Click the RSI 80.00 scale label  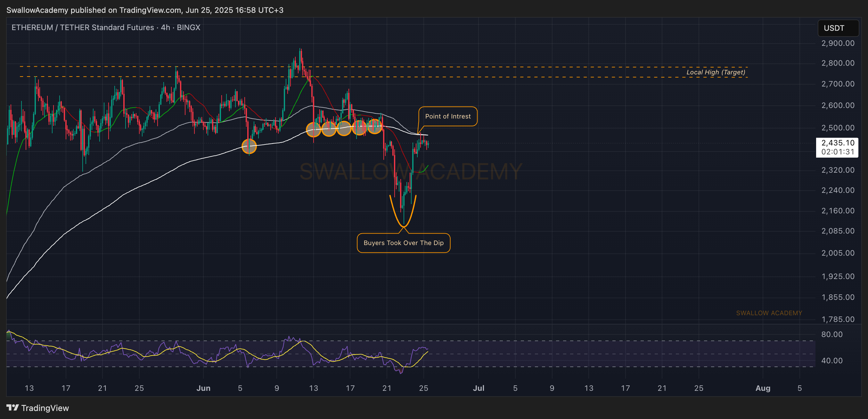pyautogui.click(x=831, y=334)
